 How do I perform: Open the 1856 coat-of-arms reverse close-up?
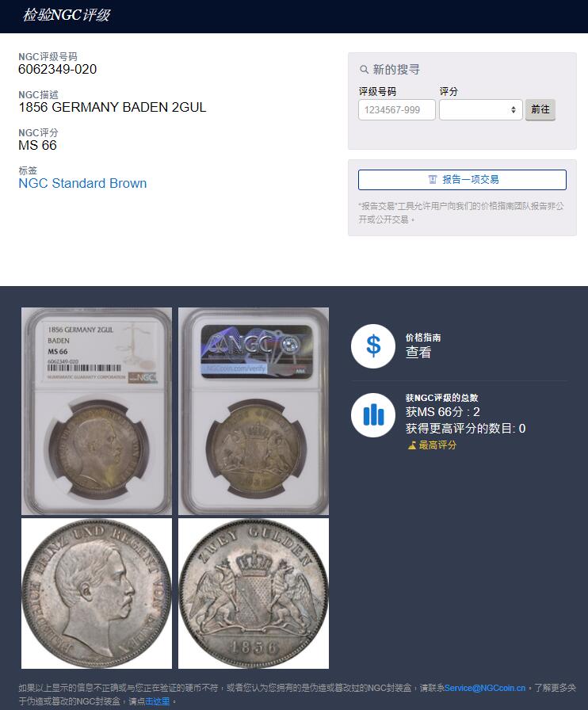(x=254, y=594)
